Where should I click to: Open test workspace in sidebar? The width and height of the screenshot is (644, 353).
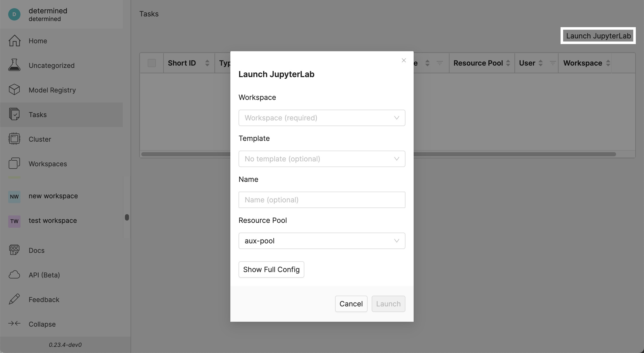coord(61,221)
